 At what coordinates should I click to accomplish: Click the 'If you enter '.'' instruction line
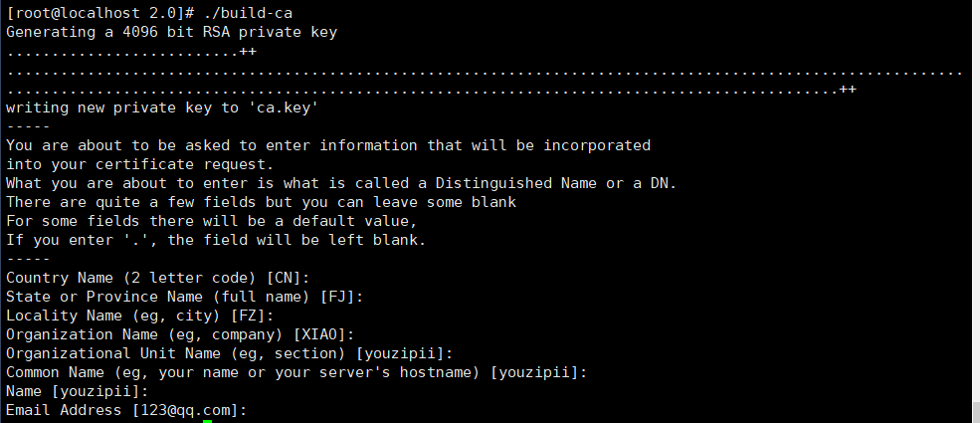pyautogui.click(x=216, y=240)
